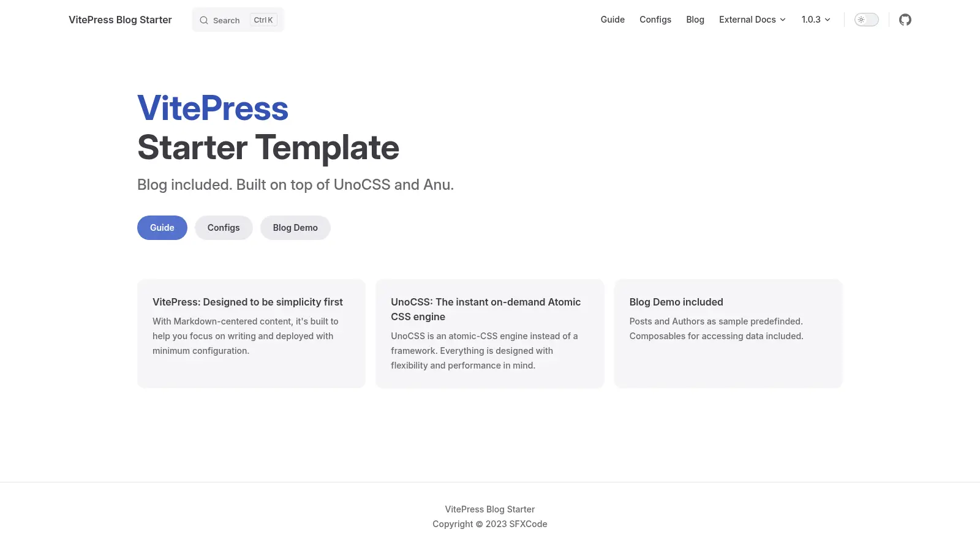Click the Ctrl K shortcut badge
Screen dimensions: 980x551
coord(263,20)
